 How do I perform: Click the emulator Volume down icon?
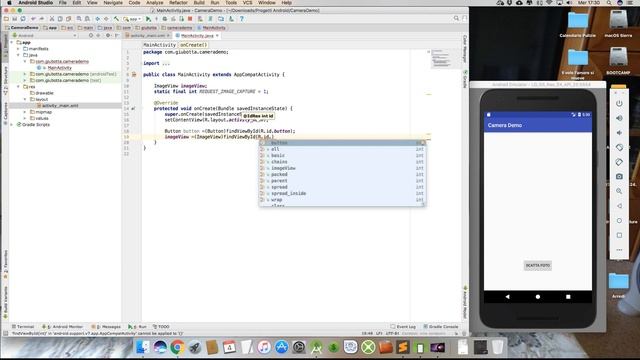tap(619, 133)
